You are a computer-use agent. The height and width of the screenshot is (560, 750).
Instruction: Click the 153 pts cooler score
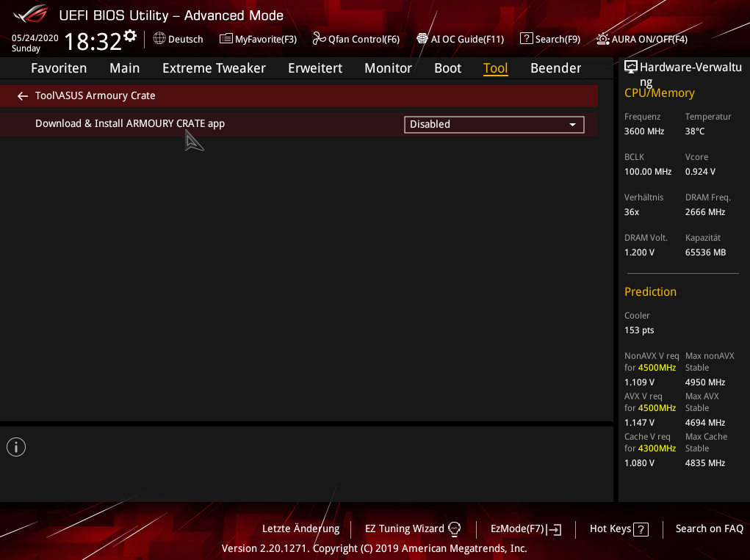click(x=639, y=330)
